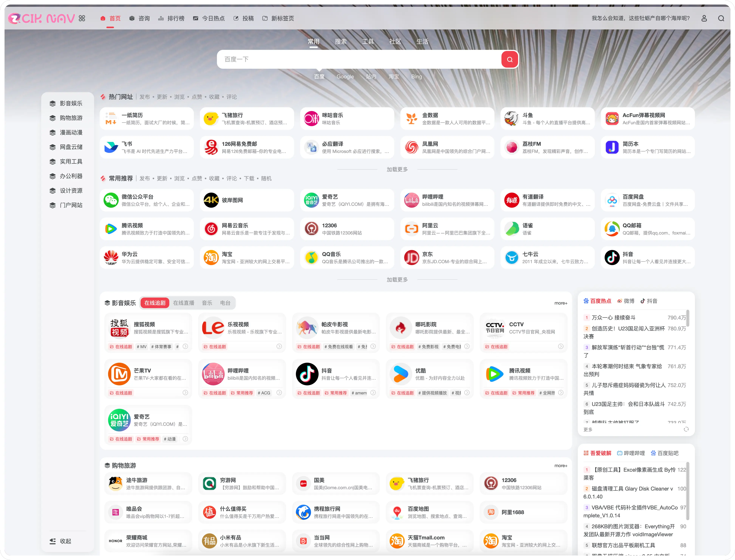The height and width of the screenshot is (560, 735).
Task: Click 更多 link below hot list
Action: click(x=588, y=429)
